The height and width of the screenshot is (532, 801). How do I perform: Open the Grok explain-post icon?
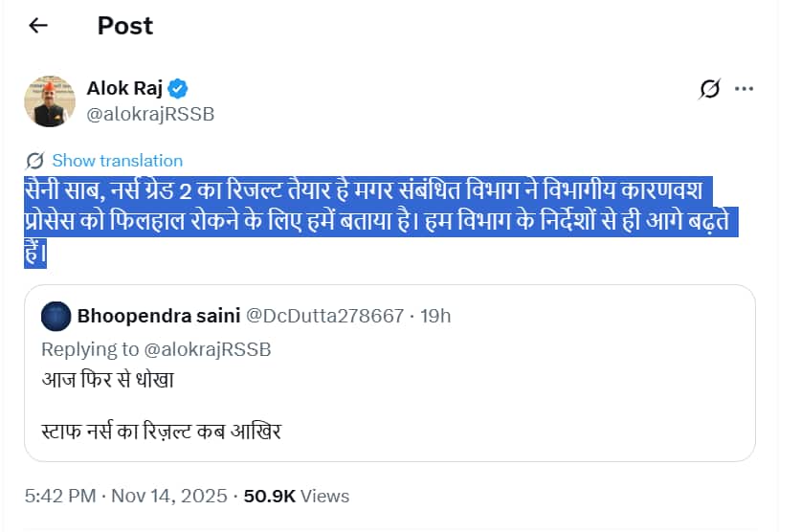click(x=709, y=89)
